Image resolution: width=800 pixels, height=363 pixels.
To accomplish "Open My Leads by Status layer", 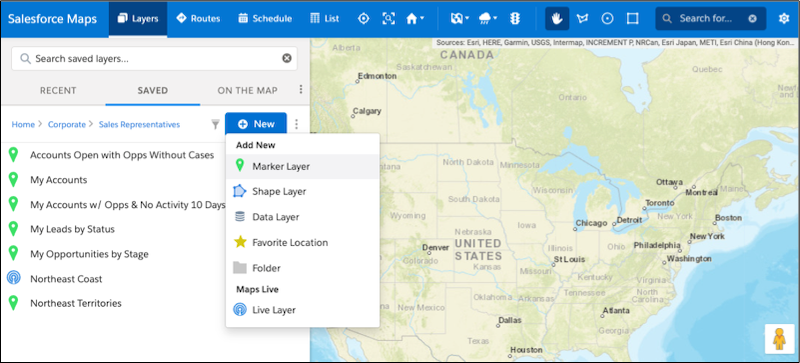I will click(x=72, y=230).
